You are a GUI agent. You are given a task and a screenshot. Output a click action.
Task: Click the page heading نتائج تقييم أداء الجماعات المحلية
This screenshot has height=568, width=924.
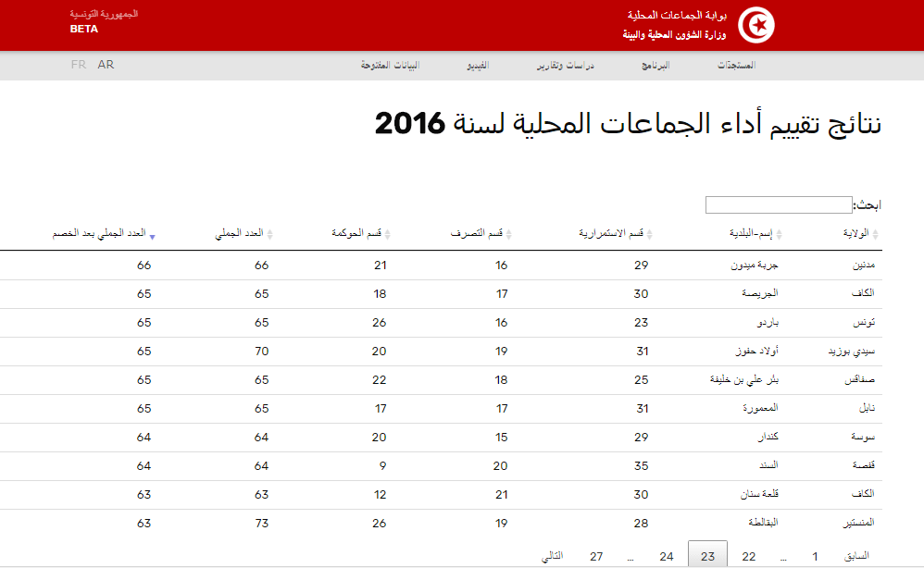628,124
